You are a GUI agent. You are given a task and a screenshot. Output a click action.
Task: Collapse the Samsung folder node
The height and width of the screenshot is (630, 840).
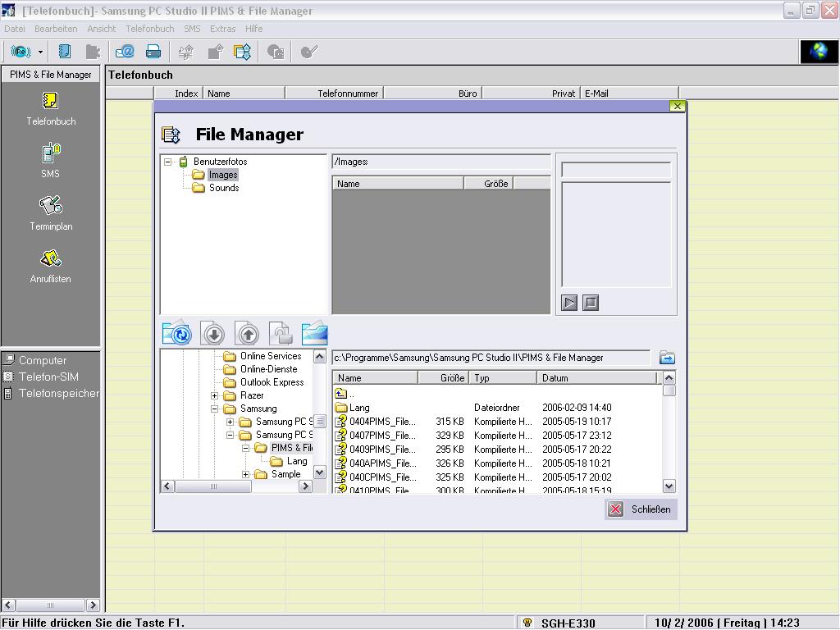pos(214,409)
